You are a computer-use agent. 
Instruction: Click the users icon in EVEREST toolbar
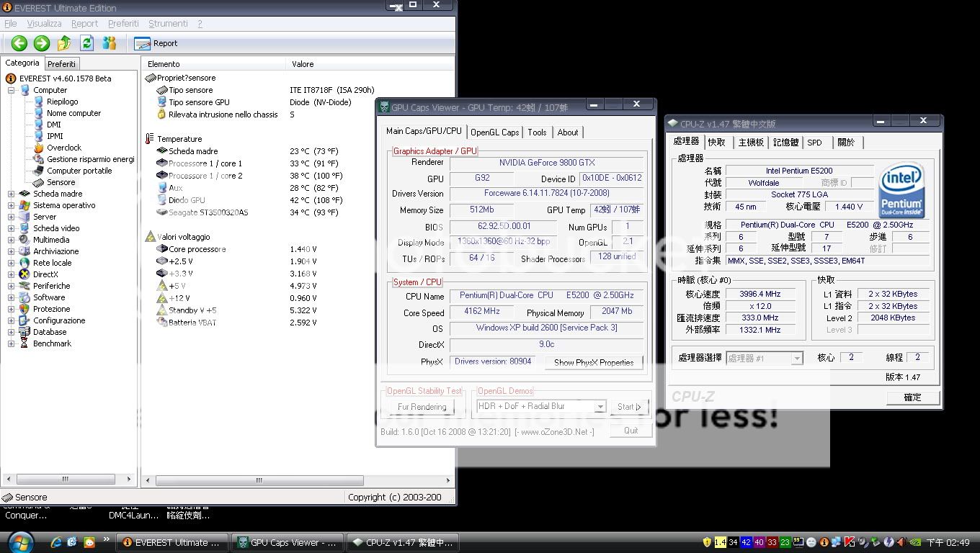click(110, 43)
